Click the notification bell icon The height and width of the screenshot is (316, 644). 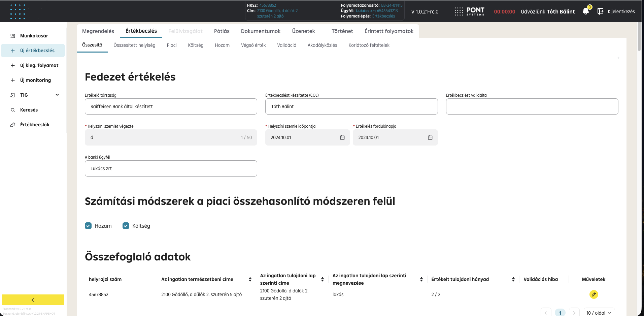click(x=586, y=11)
